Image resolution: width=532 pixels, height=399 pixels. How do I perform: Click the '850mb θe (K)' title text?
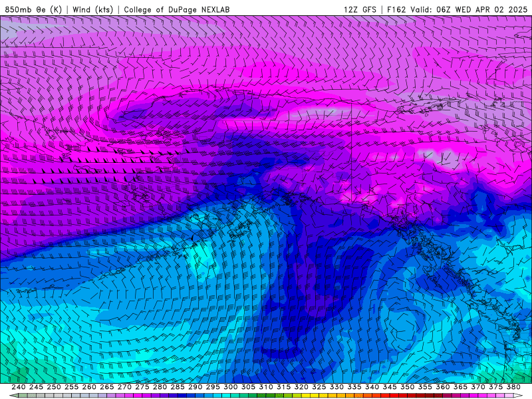tap(33, 9)
